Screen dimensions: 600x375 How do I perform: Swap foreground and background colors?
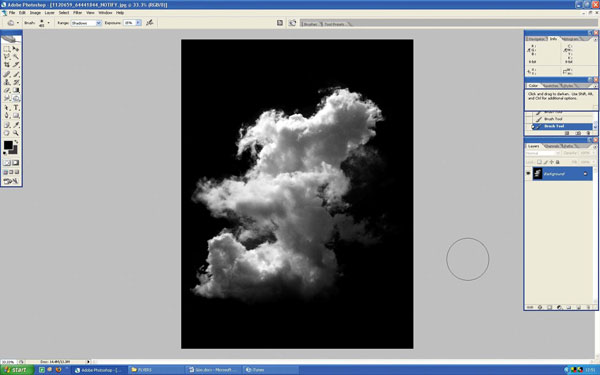pyautogui.click(x=16, y=142)
